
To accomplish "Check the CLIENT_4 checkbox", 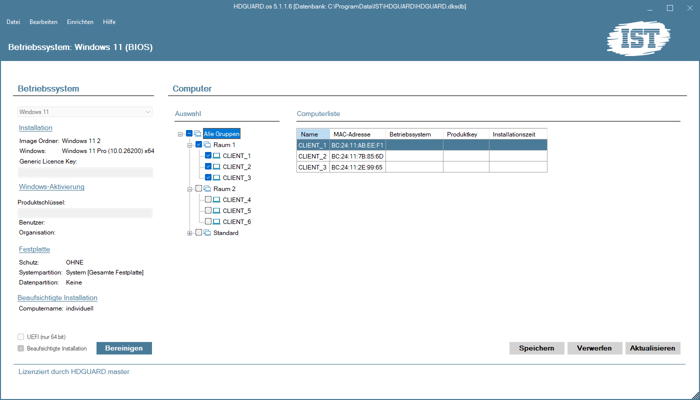I will (x=208, y=200).
